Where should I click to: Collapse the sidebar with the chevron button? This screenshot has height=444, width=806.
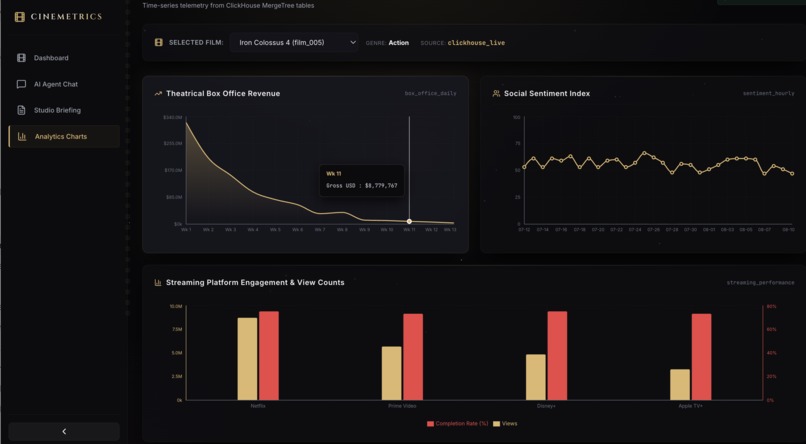pos(64,432)
